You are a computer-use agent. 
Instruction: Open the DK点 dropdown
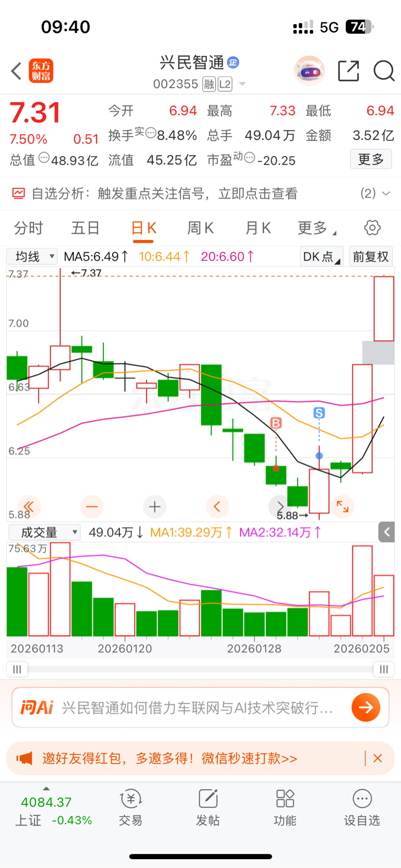point(321,256)
